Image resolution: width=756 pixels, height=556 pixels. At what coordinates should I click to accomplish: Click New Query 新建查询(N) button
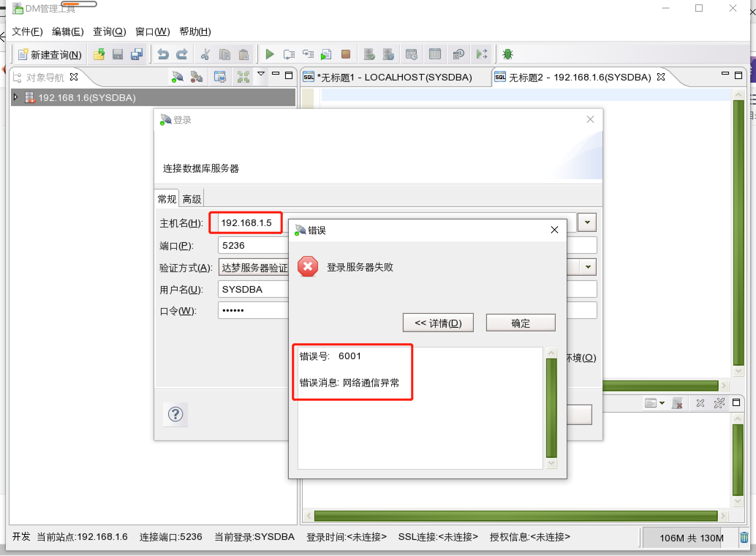(50, 55)
